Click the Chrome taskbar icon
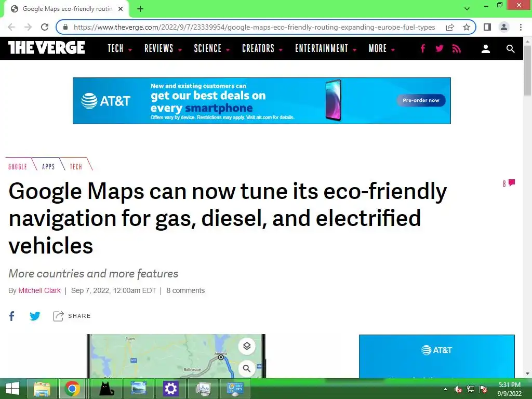 pos(72,389)
